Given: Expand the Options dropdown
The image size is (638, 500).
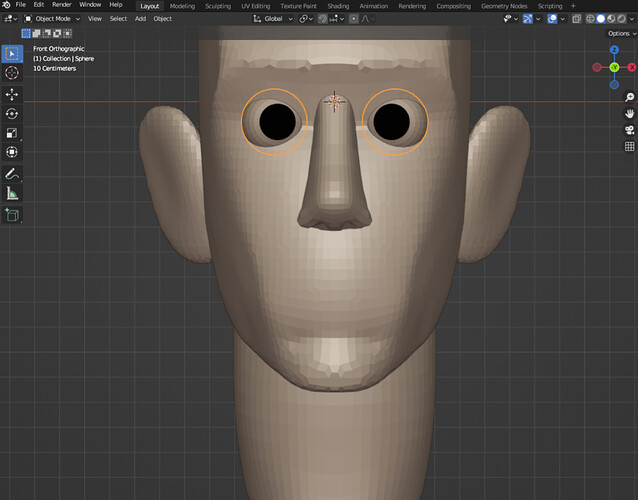Looking at the screenshot, I should point(621,33).
